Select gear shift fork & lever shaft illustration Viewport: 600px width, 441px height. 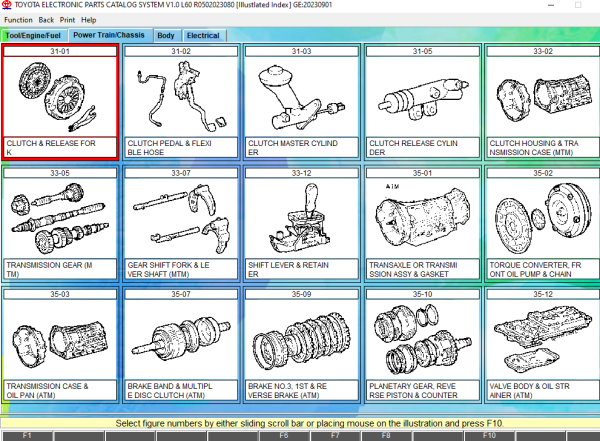coord(181,219)
